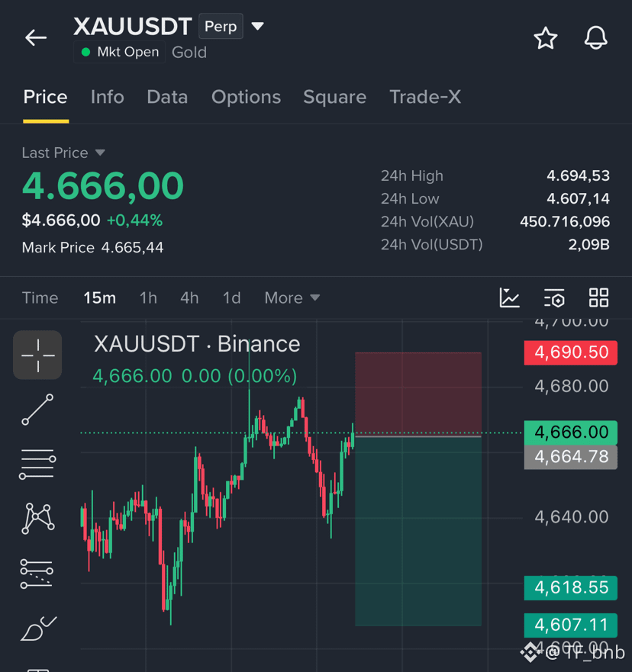Switch to the Square tab
Screen dimensions: 632x672
335,98
